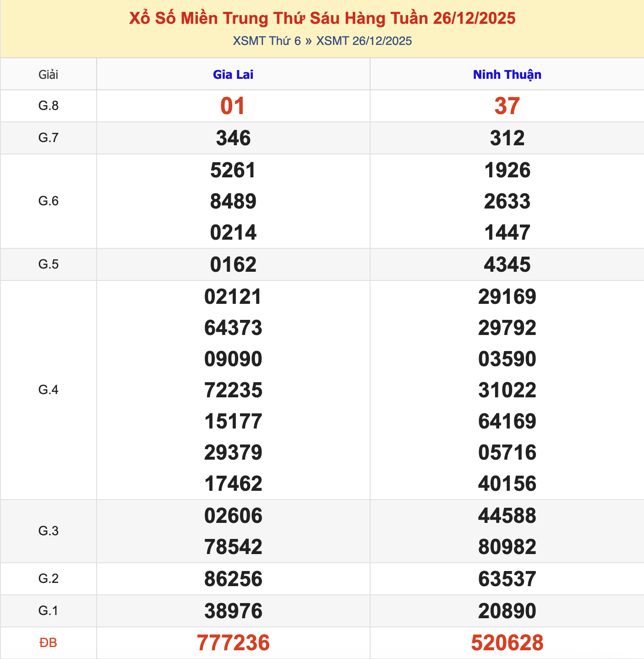This screenshot has width=644, height=659.
Task: Select the G.8 prize number 01
Action: pos(233,105)
